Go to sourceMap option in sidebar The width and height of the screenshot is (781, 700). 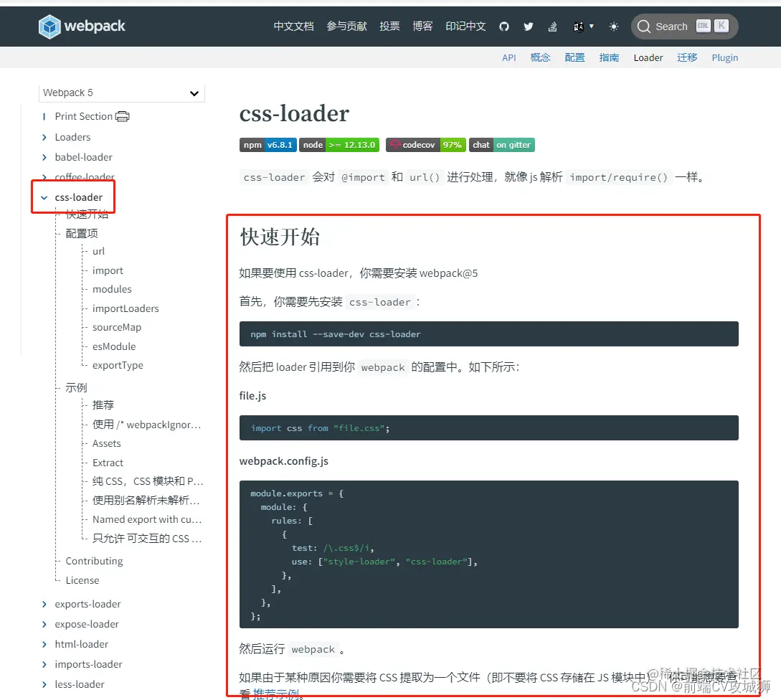click(117, 327)
